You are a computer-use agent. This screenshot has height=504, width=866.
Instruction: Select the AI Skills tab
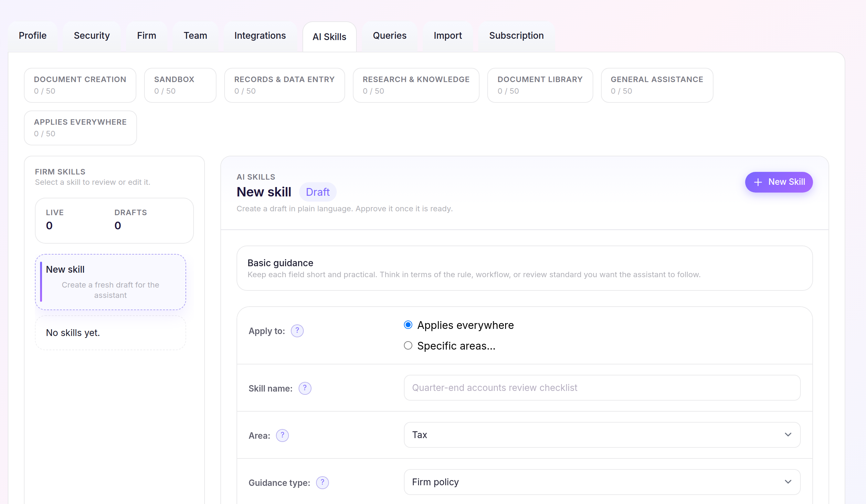329,37
